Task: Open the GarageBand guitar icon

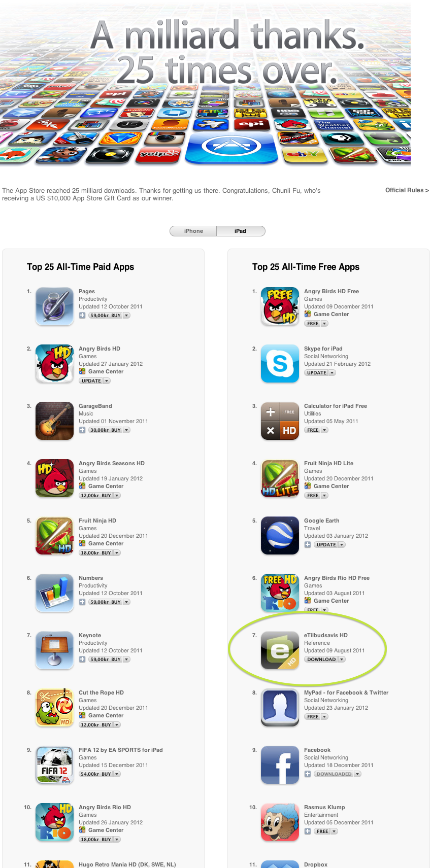Action: pyautogui.click(x=54, y=421)
